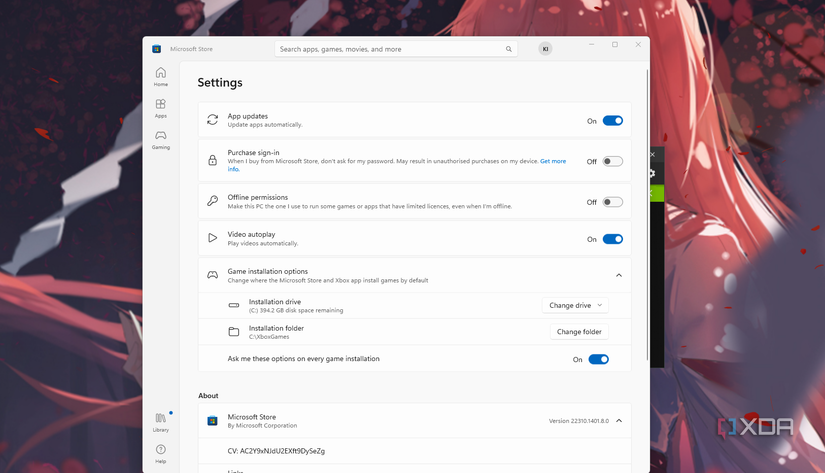Close the background window behind the Store

652,154
